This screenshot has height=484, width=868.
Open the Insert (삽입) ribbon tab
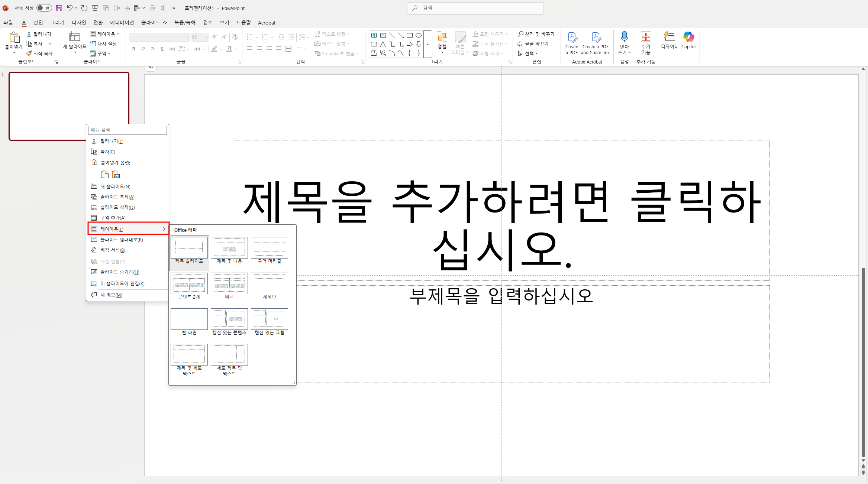(38, 22)
